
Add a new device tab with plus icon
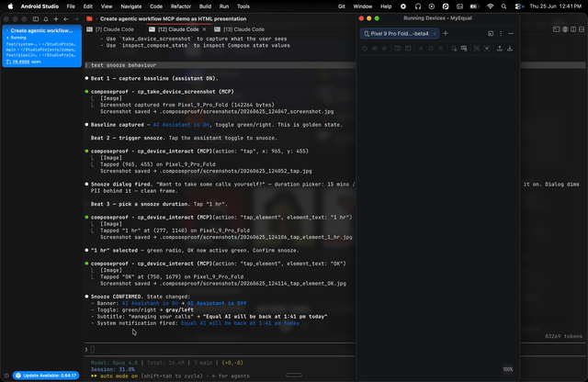446,33
